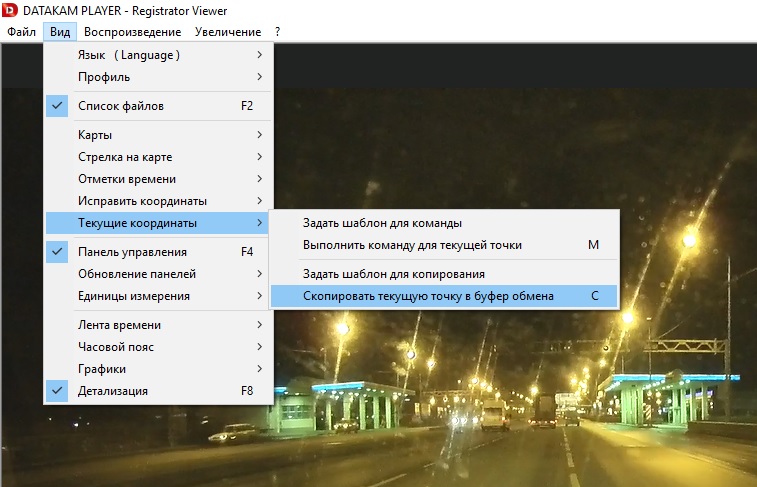
Task: Click the DATAKAM PLAYER app logo icon
Action: pyautogui.click(x=11, y=11)
